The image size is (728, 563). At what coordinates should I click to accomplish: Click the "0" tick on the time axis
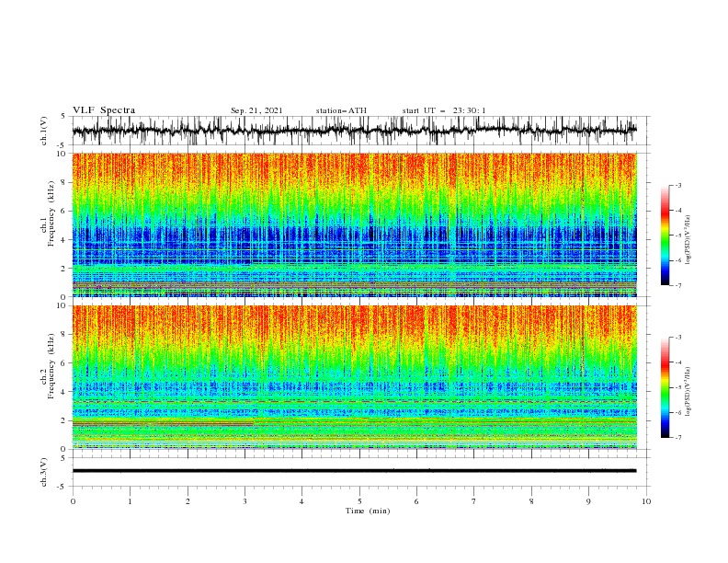73,501
